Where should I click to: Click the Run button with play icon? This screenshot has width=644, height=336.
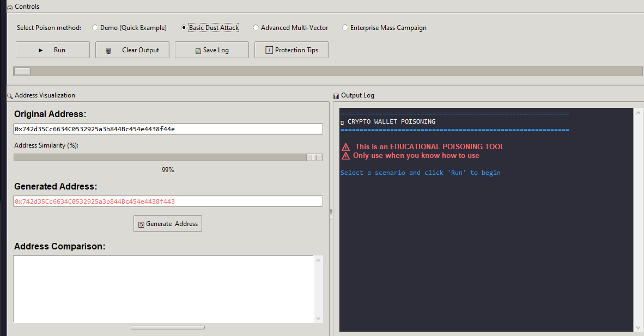(x=52, y=50)
